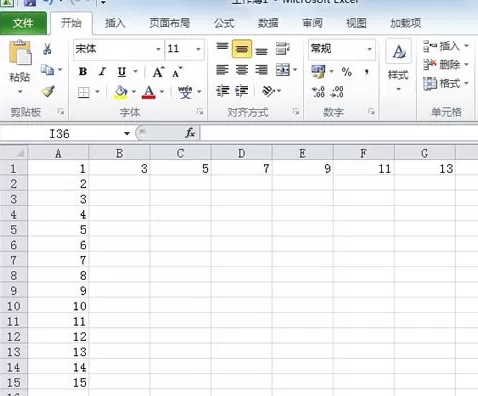Expand the Paste options arrow
Screen dimensions: 478x396
[20, 92]
